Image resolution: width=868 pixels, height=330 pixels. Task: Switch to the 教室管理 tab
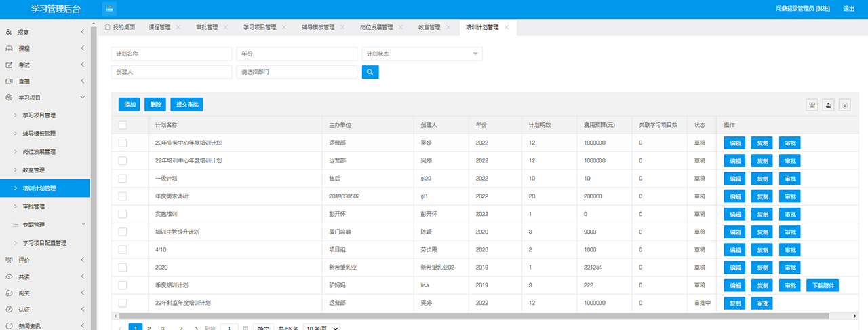[x=429, y=27]
